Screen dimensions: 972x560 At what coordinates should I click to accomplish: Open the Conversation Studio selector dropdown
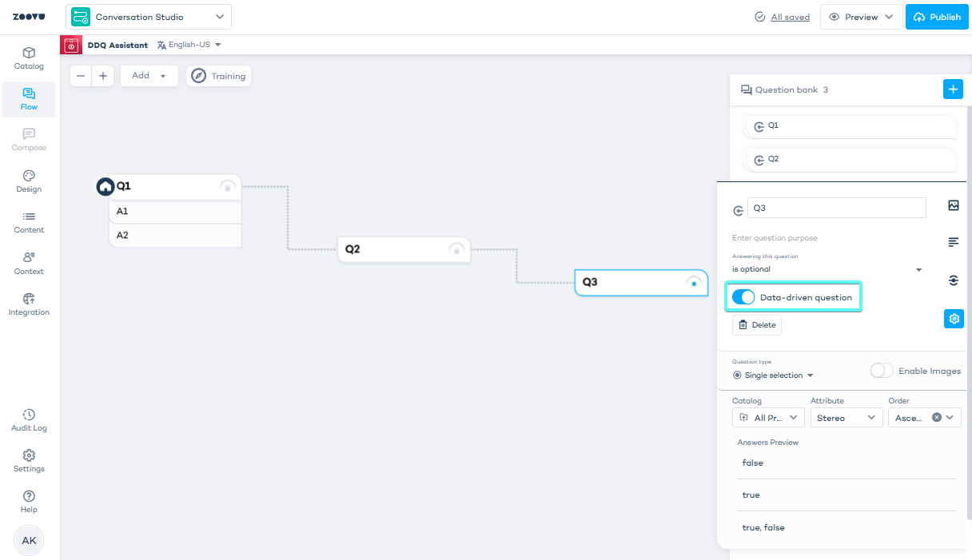click(x=149, y=17)
